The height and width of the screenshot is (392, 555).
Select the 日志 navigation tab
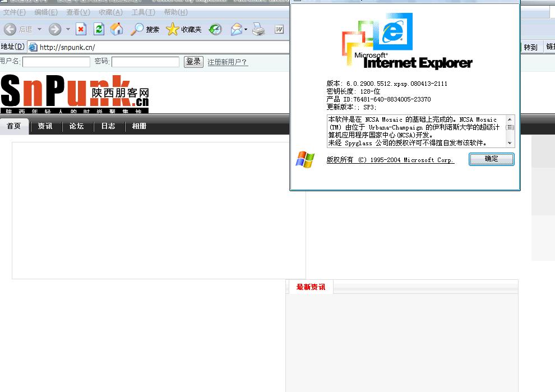pos(108,126)
